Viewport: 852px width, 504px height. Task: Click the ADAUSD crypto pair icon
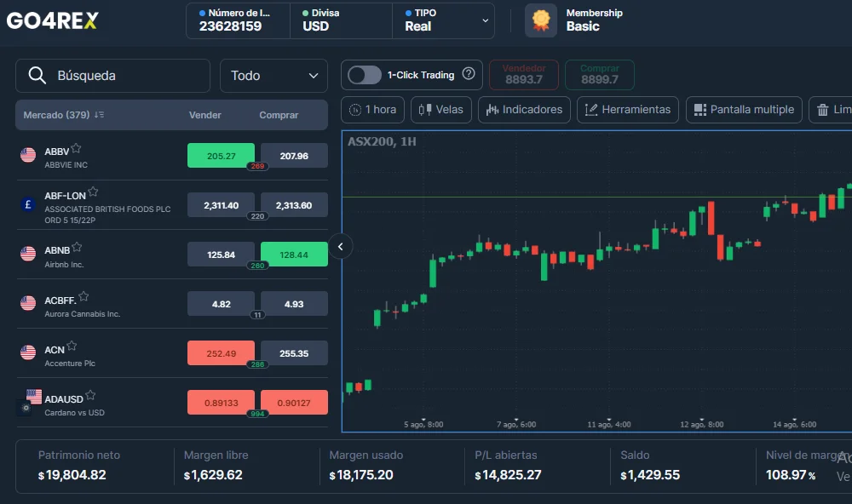[x=31, y=403]
